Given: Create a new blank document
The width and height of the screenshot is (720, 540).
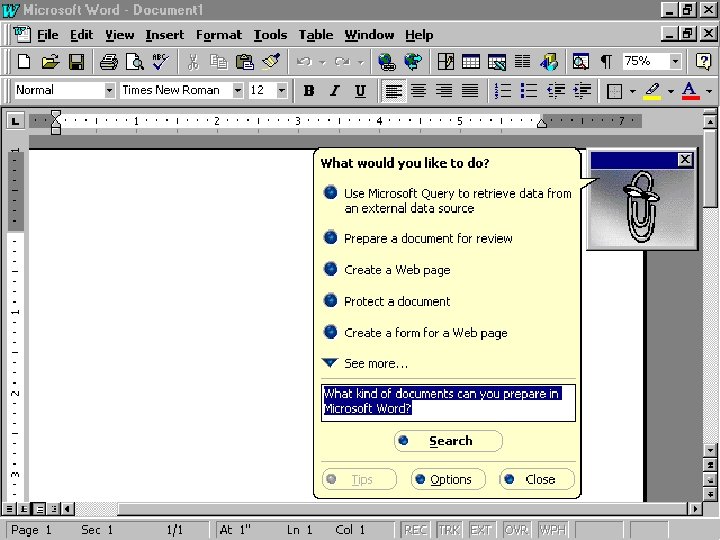Looking at the screenshot, I should [x=24, y=61].
